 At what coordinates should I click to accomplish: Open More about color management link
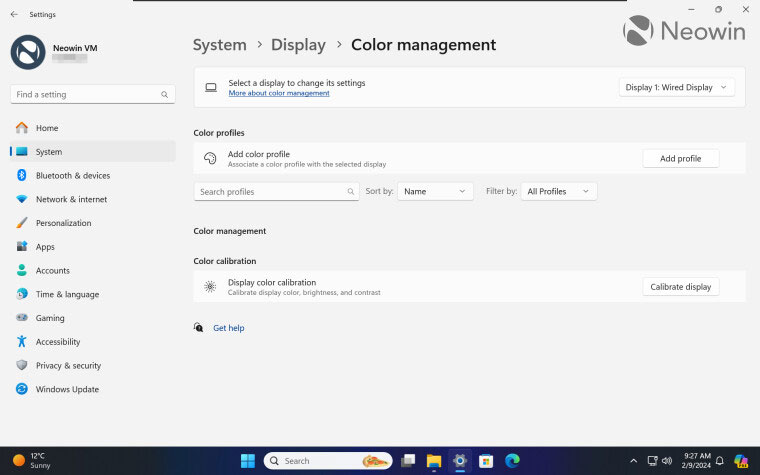(x=279, y=94)
